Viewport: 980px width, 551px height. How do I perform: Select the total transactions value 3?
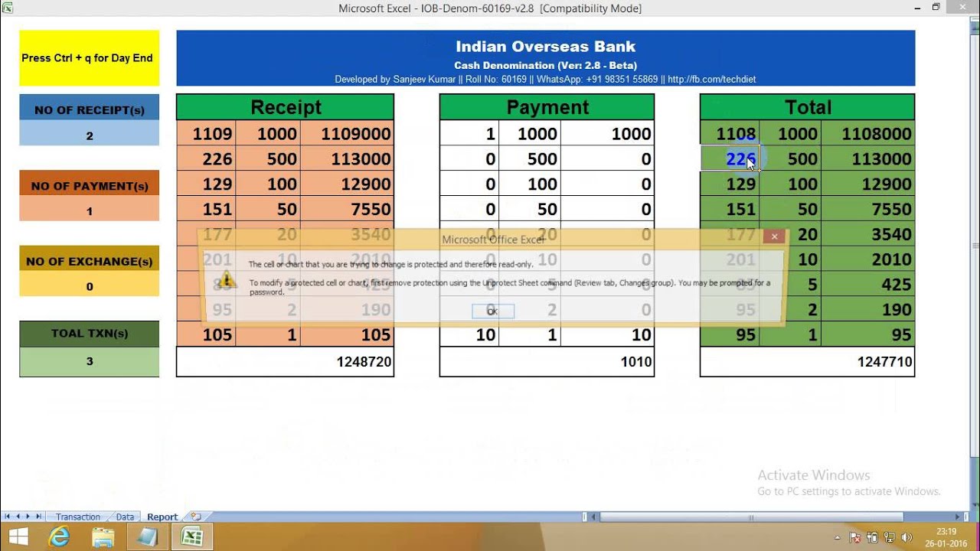point(90,361)
